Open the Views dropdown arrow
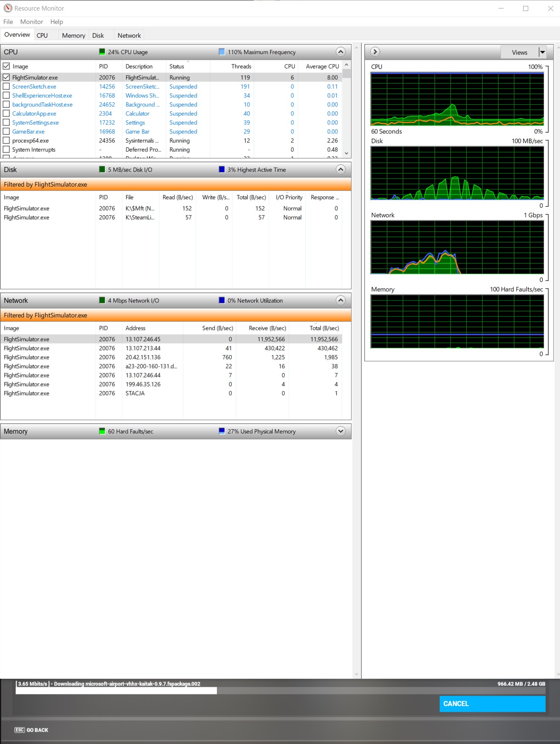This screenshot has width=560, height=744. (x=542, y=52)
